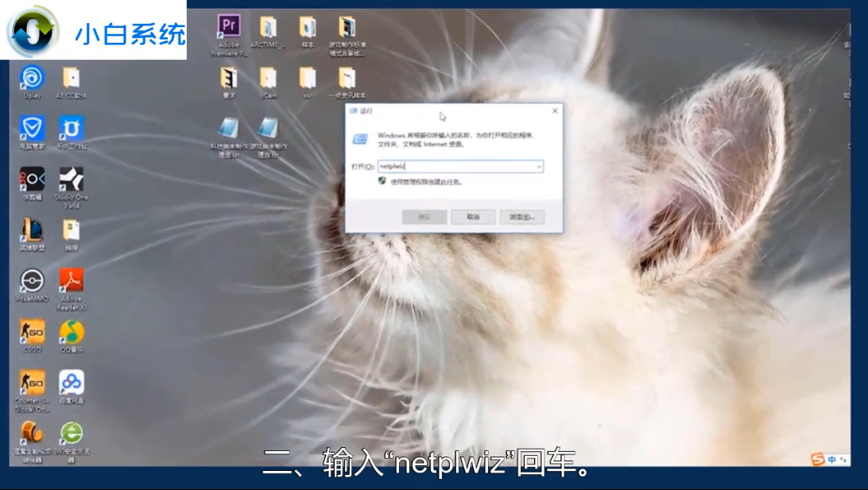The height and width of the screenshot is (490, 868).
Task: Launch Studio One 3 x64 shortcut
Action: (x=71, y=180)
